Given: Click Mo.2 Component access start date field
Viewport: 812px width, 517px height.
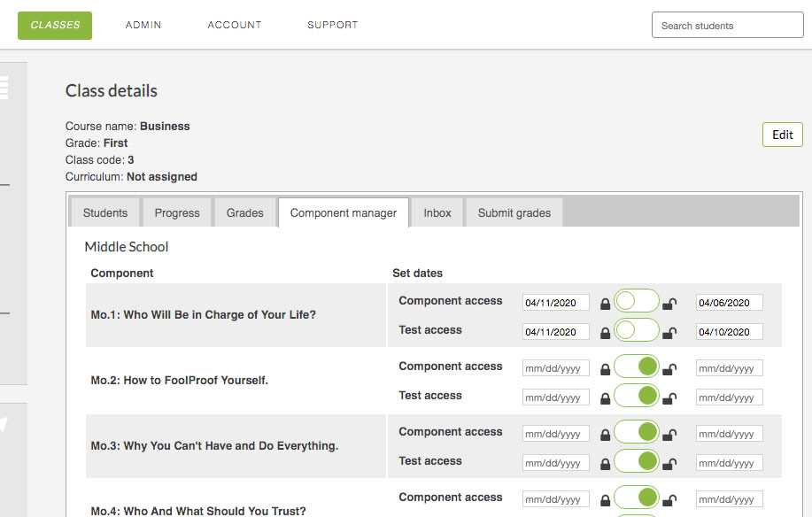Looking at the screenshot, I should [x=556, y=368].
